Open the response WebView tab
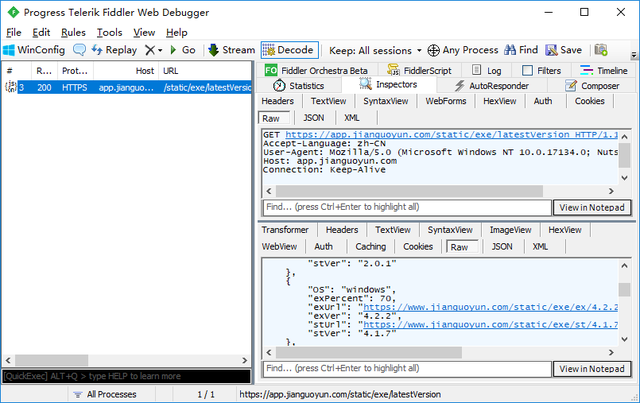Viewport: 640px width, 403px height. (279, 247)
